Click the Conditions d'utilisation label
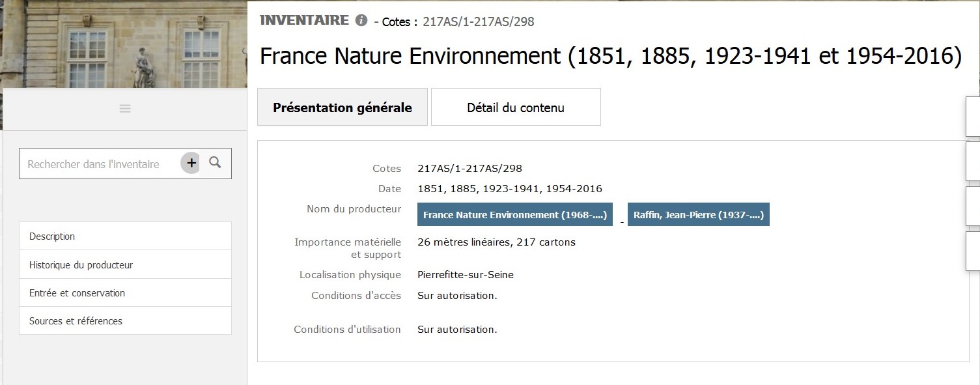This screenshot has width=980, height=385. coord(348,330)
